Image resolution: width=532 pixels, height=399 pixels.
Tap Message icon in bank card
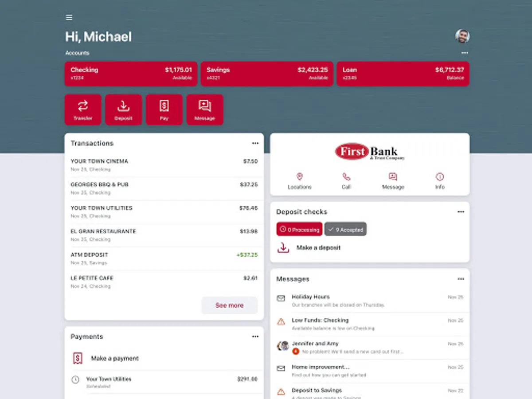[393, 176]
